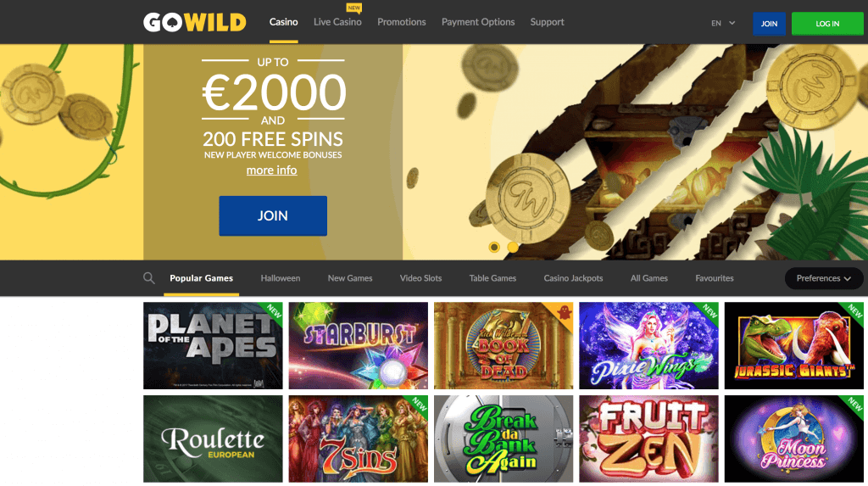This screenshot has width=868, height=486.
Task: Start European Roulette game
Action: (213, 439)
